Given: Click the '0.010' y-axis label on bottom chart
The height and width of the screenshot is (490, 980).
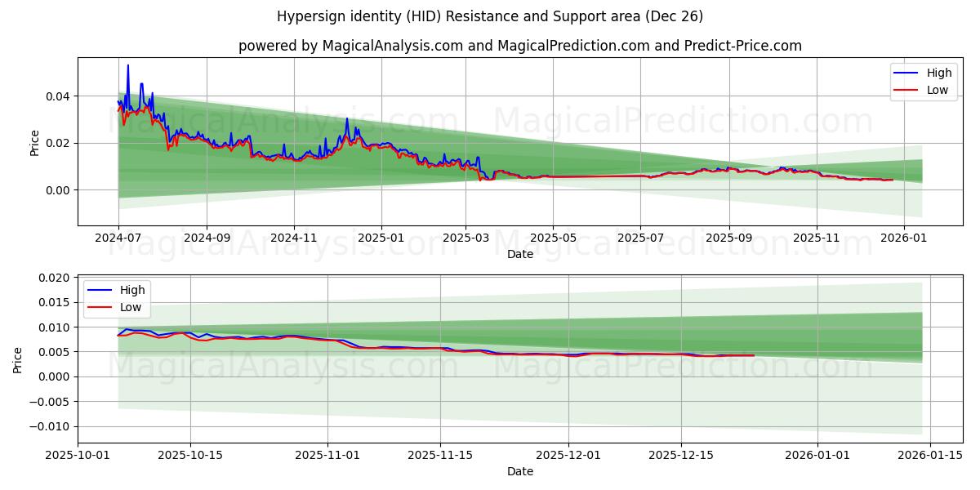Looking at the screenshot, I should [x=55, y=327].
